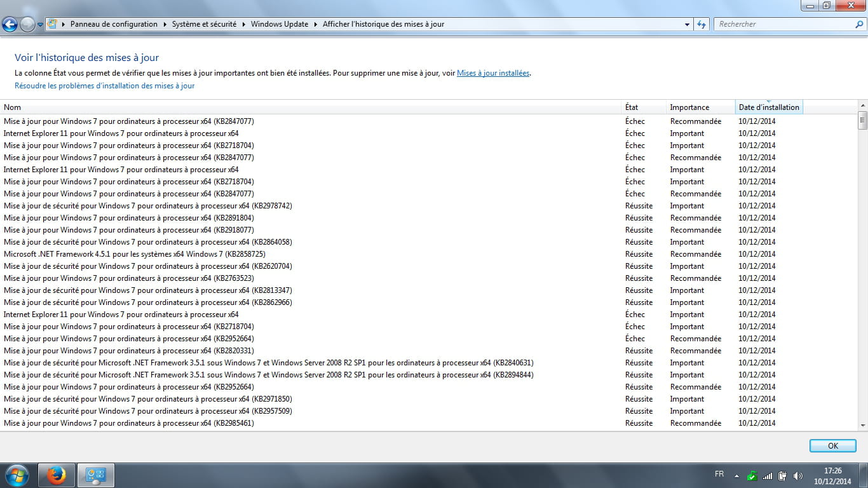Click the scrollbar up arrow
The width and height of the screenshot is (868, 488).
coord(862,105)
